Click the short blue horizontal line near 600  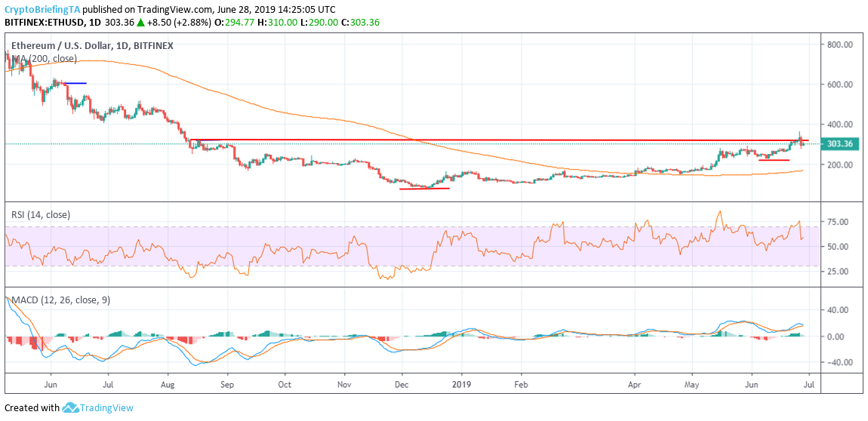pos(76,83)
